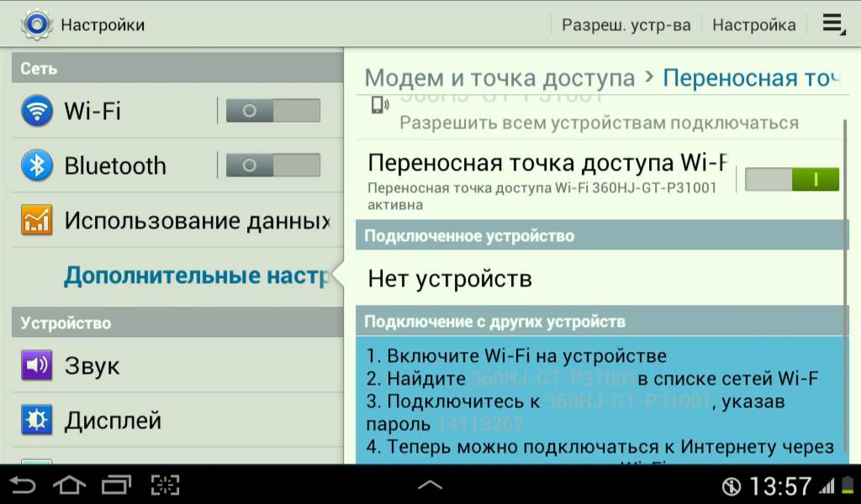Tap the Настройки title in header
The width and height of the screenshot is (861, 504).
pyautogui.click(x=103, y=24)
